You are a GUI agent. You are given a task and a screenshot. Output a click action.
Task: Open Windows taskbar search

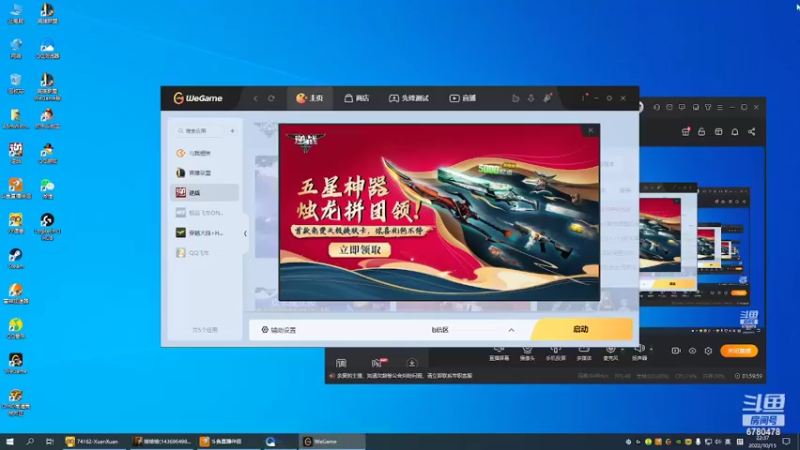(x=30, y=441)
